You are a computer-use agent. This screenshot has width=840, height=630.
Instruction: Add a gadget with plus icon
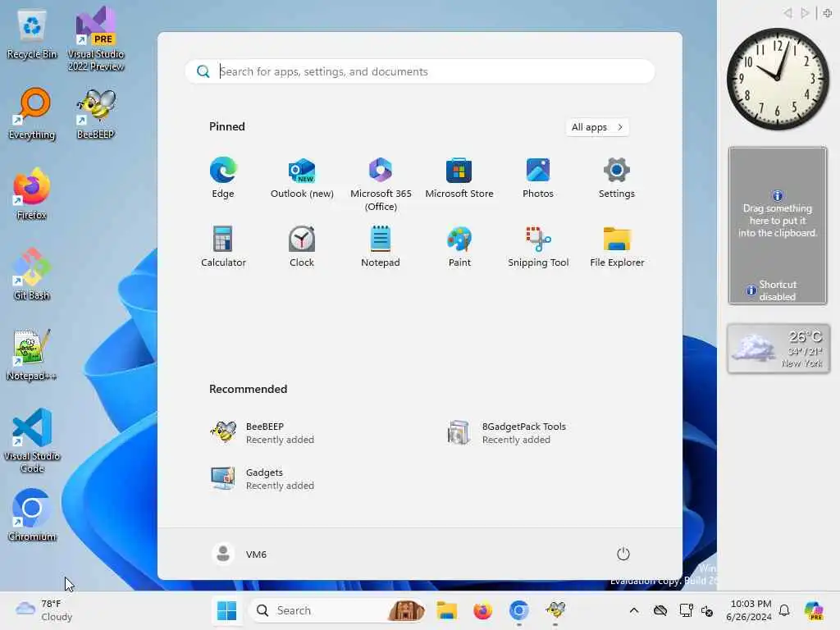coord(827,13)
